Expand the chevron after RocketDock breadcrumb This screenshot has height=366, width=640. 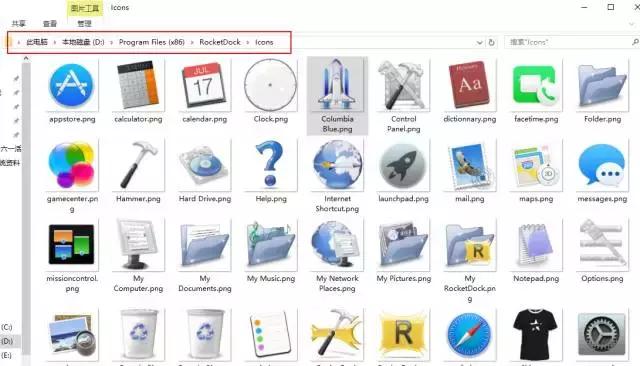(248, 42)
